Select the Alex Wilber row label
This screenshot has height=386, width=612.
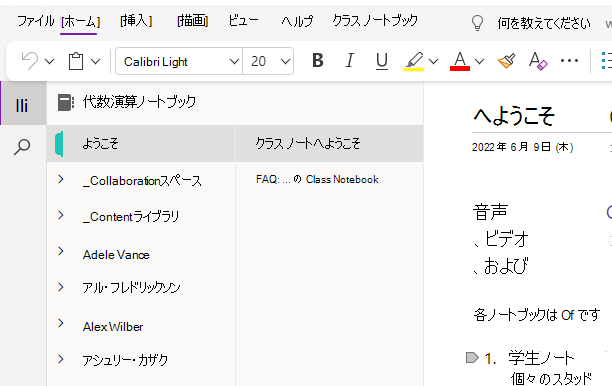113,327
